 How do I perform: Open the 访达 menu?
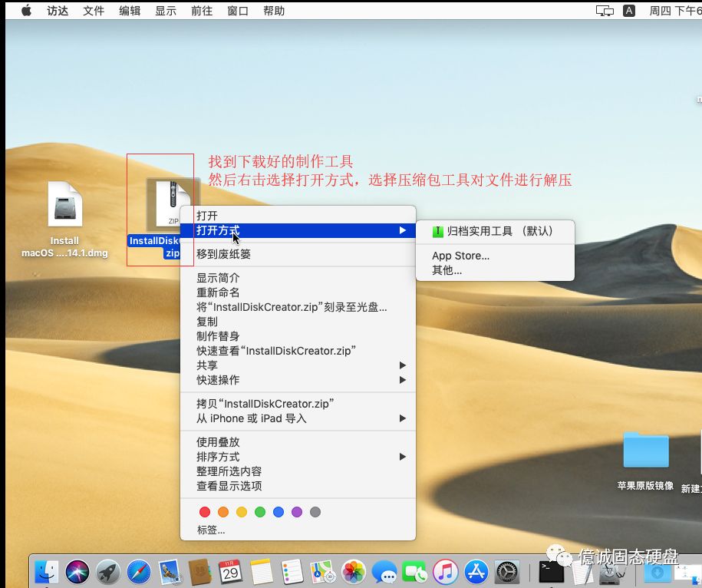click(x=58, y=11)
